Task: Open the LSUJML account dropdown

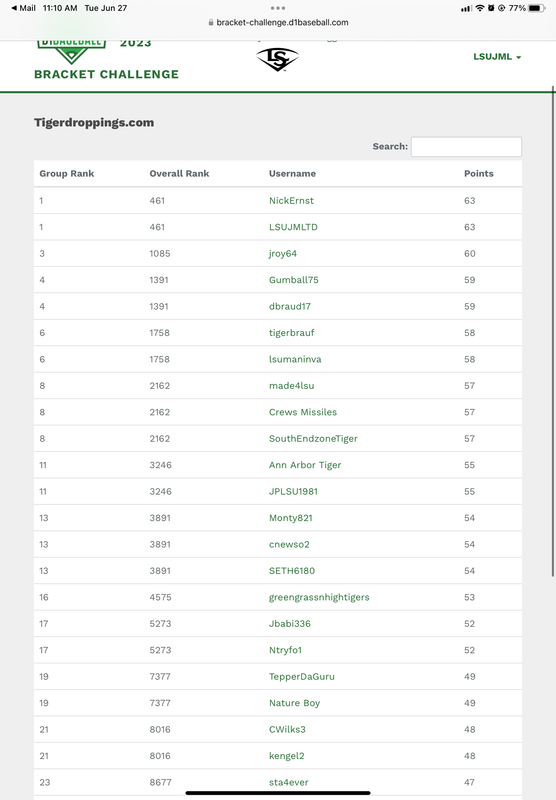Action: pos(497,57)
